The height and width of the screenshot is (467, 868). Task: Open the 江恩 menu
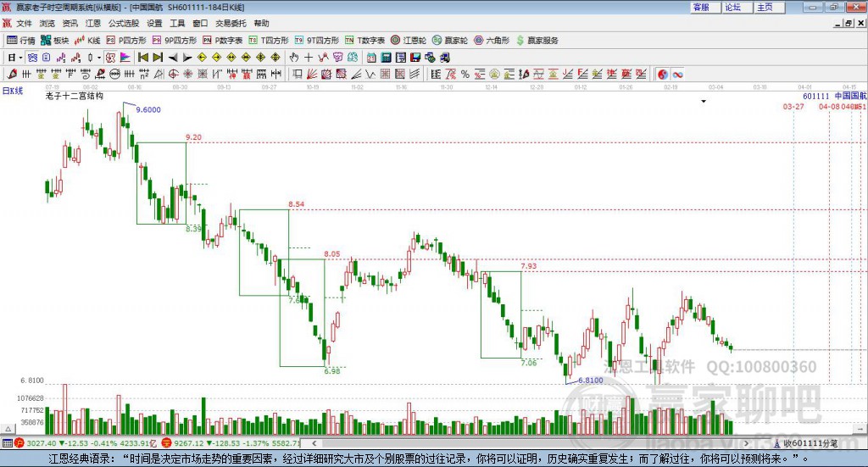[93, 23]
